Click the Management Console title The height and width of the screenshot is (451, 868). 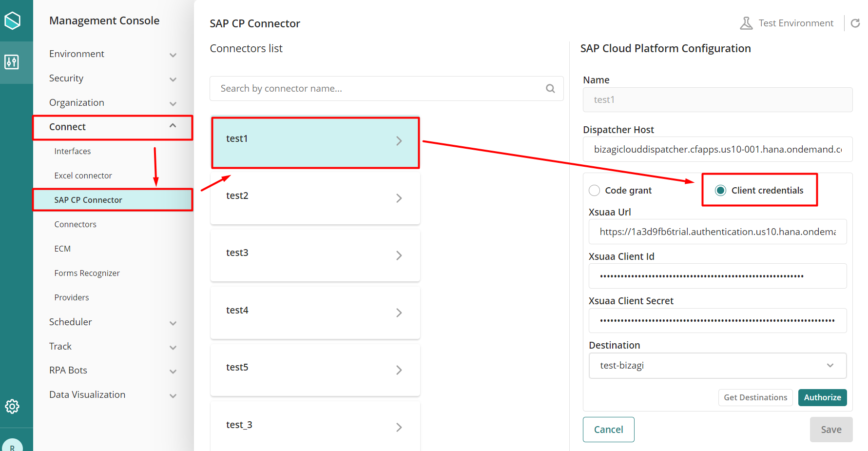104,20
